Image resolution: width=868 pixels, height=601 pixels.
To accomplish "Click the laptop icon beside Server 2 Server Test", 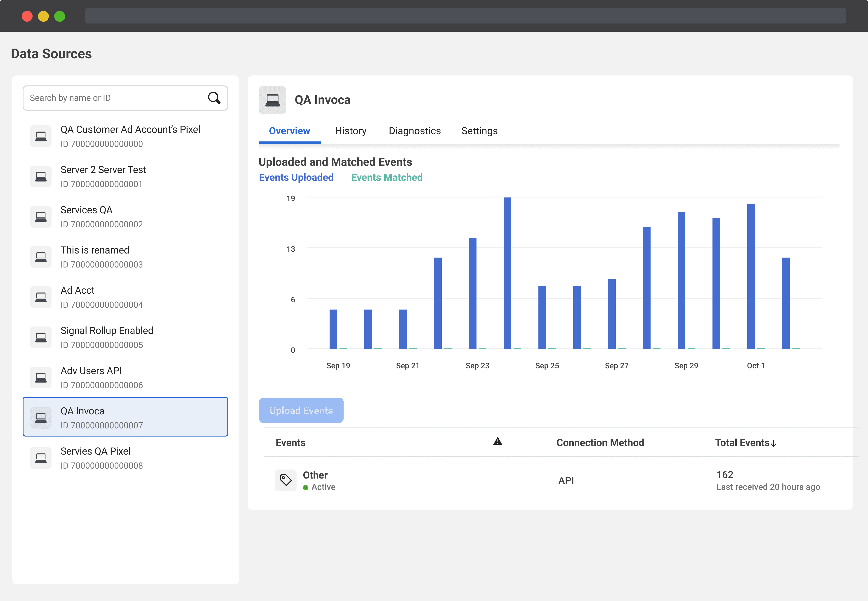I will 41,176.
